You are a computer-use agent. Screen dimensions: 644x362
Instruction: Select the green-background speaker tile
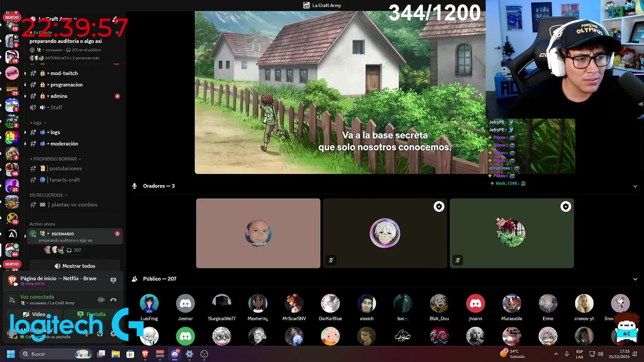point(512,233)
